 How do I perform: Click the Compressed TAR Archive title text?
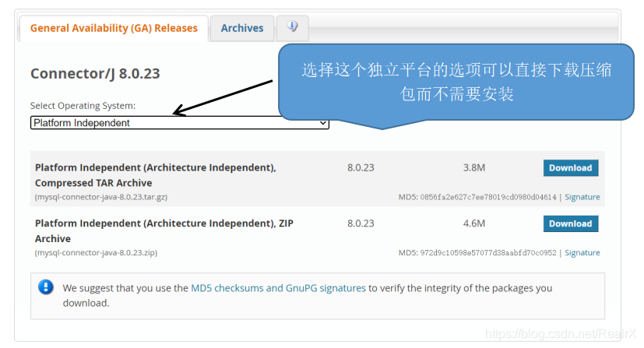(156, 175)
